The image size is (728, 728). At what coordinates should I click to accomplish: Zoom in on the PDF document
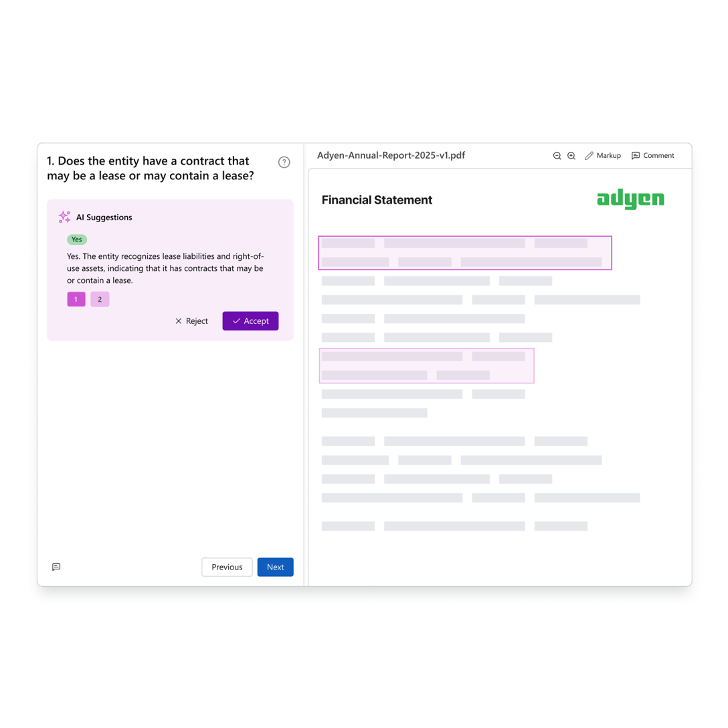click(x=571, y=156)
